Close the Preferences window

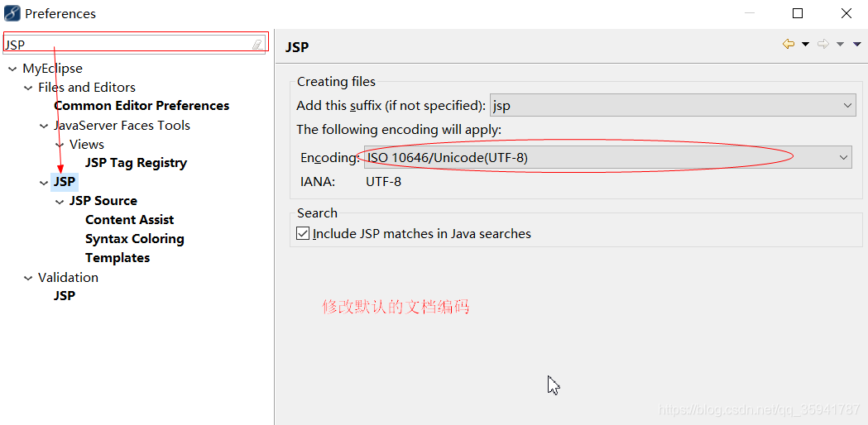pyautogui.click(x=846, y=13)
